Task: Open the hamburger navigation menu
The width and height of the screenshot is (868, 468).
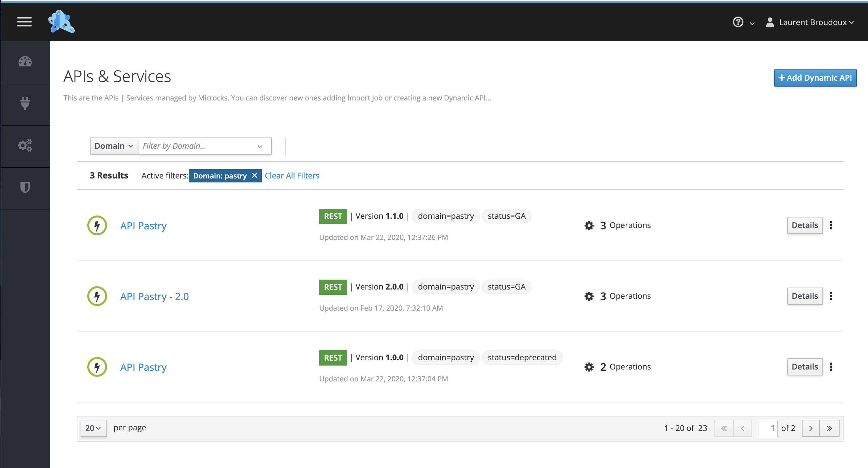Action: tap(24, 22)
